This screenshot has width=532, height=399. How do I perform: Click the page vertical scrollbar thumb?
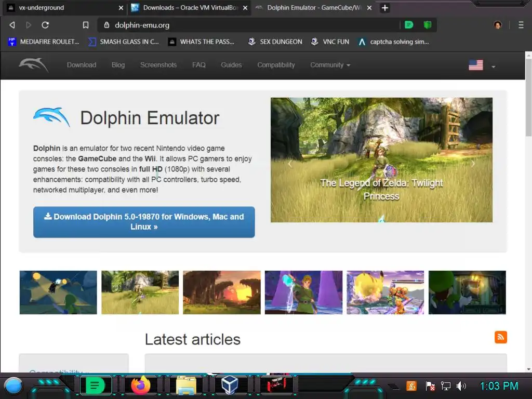[x=528, y=97]
